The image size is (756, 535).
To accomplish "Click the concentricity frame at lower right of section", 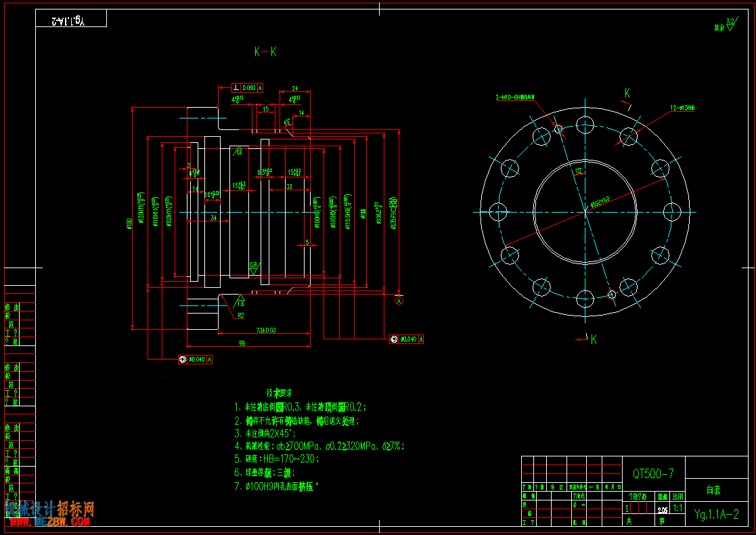I will tap(407, 339).
